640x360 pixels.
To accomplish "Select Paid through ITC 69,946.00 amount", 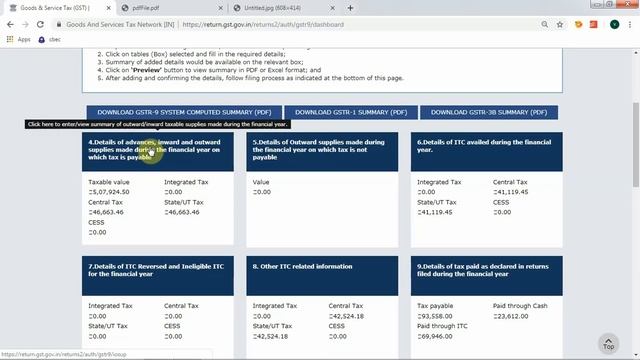I will (x=435, y=336).
